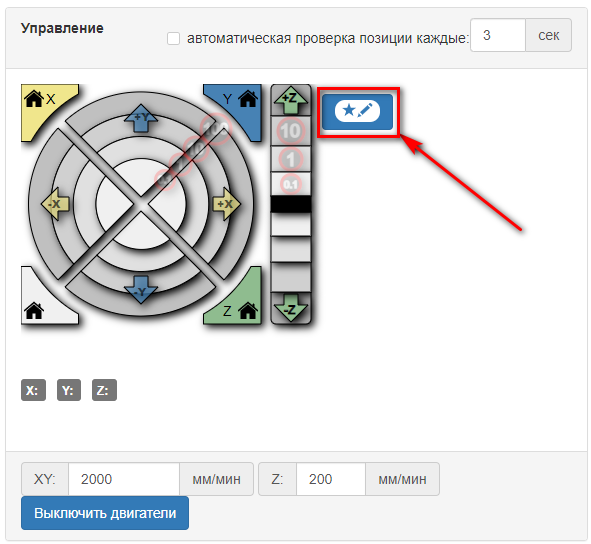
Task: Raise Z axis with +Z arrow
Action: pyautogui.click(x=291, y=100)
